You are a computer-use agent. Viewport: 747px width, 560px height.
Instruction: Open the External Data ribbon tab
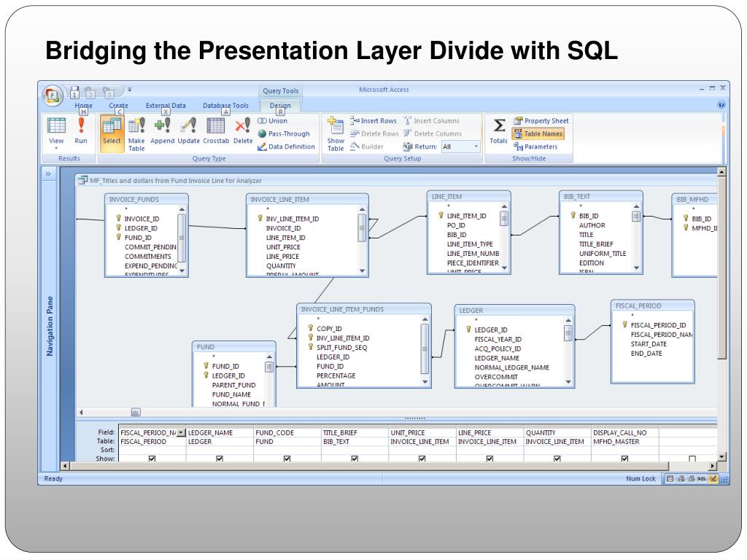[166, 105]
